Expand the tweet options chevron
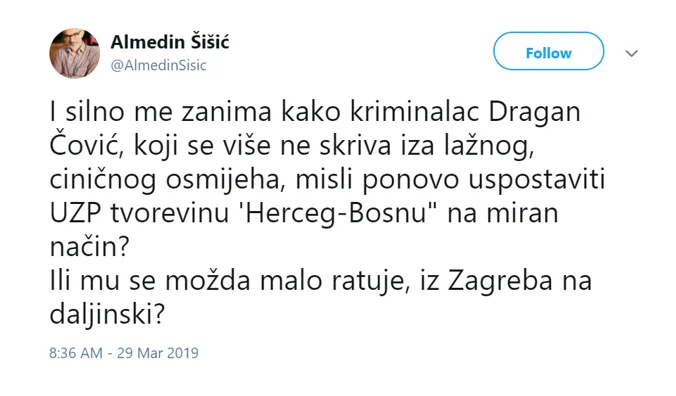The height and width of the screenshot is (396, 676). [x=632, y=53]
